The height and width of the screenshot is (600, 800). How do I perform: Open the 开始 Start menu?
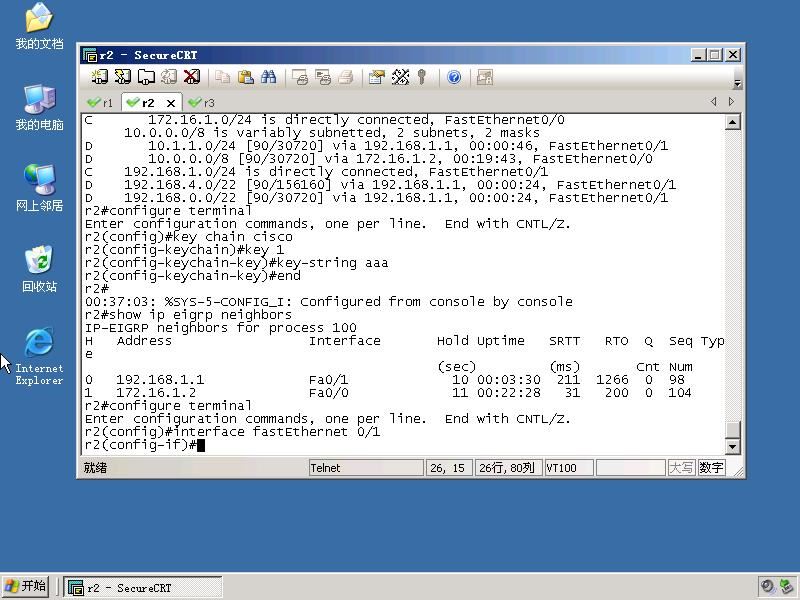pos(26,586)
